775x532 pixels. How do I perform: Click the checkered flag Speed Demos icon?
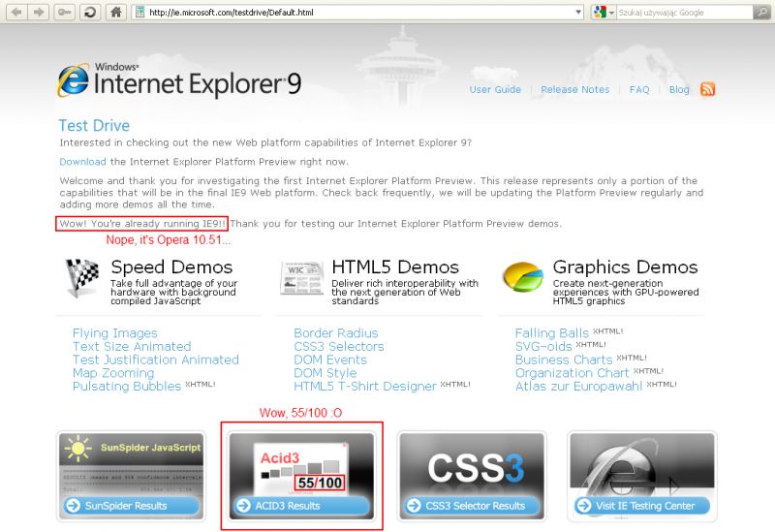pos(82,278)
